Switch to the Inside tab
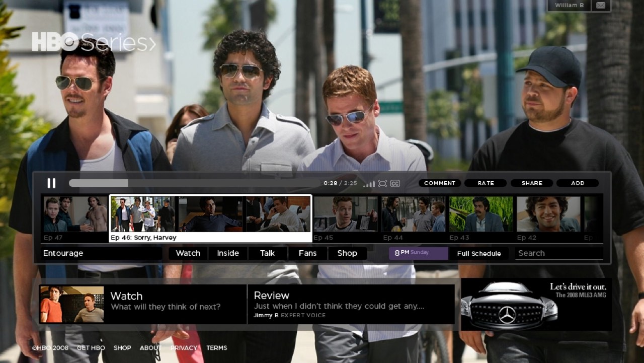This screenshot has width=644, height=363. [x=228, y=253]
